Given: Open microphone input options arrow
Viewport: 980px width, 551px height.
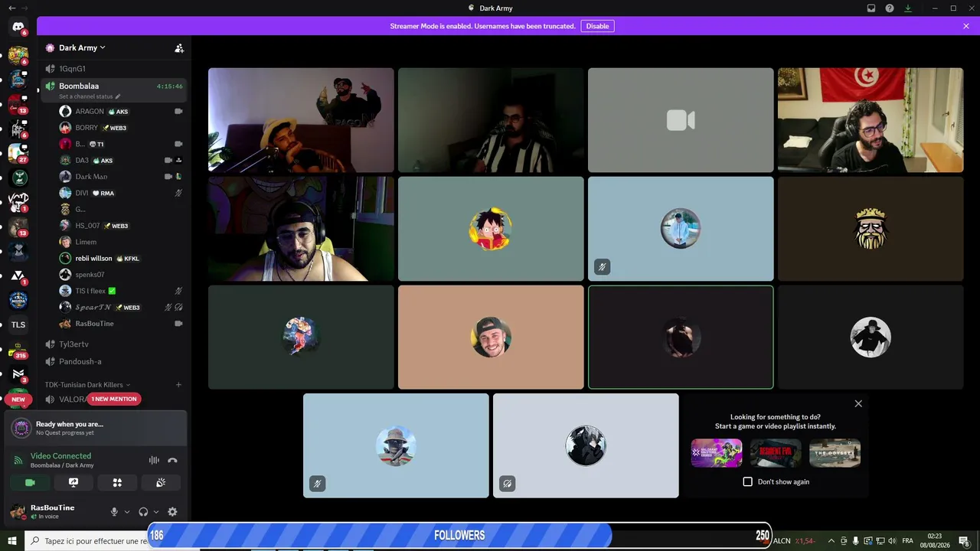Looking at the screenshot, I should (x=127, y=512).
